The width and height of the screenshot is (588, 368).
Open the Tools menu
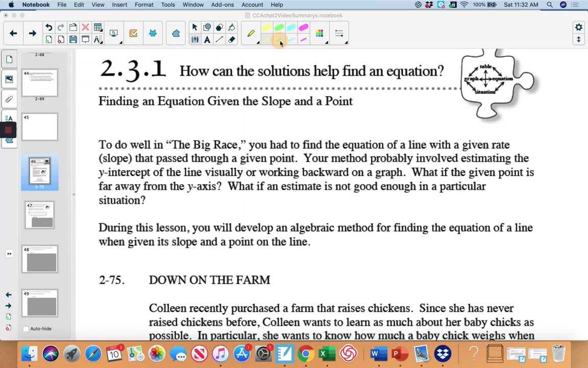point(168,5)
